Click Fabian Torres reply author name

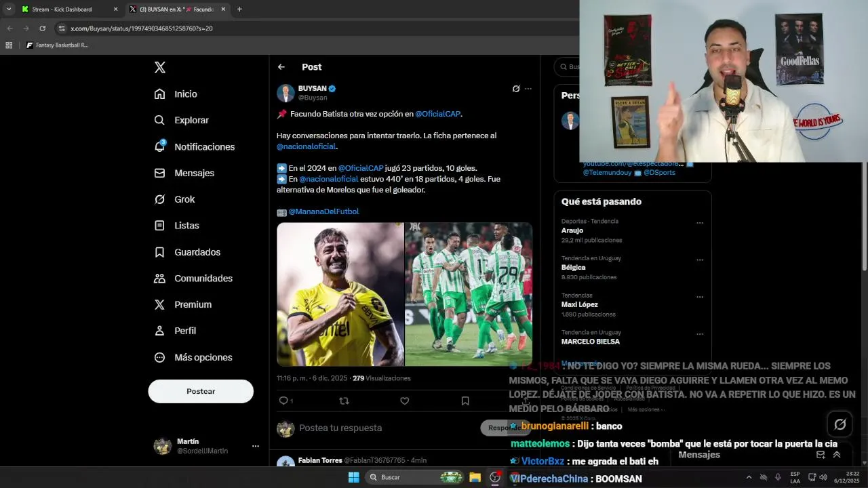tap(320, 460)
